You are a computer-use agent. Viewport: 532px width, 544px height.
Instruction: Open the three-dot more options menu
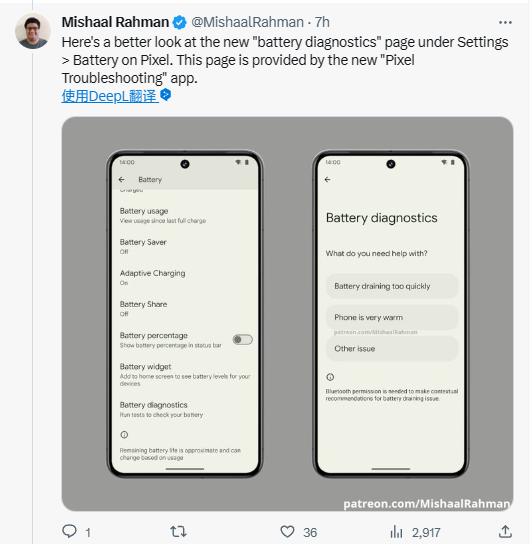click(505, 23)
